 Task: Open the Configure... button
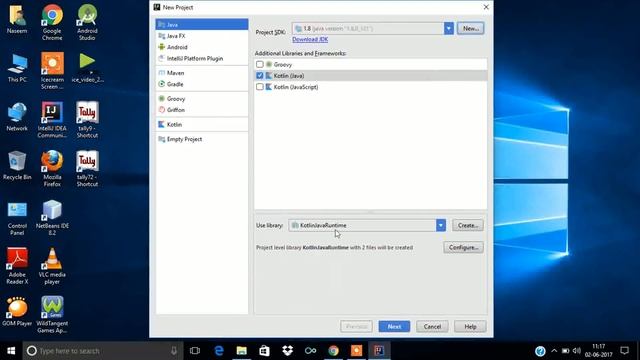[463, 247]
